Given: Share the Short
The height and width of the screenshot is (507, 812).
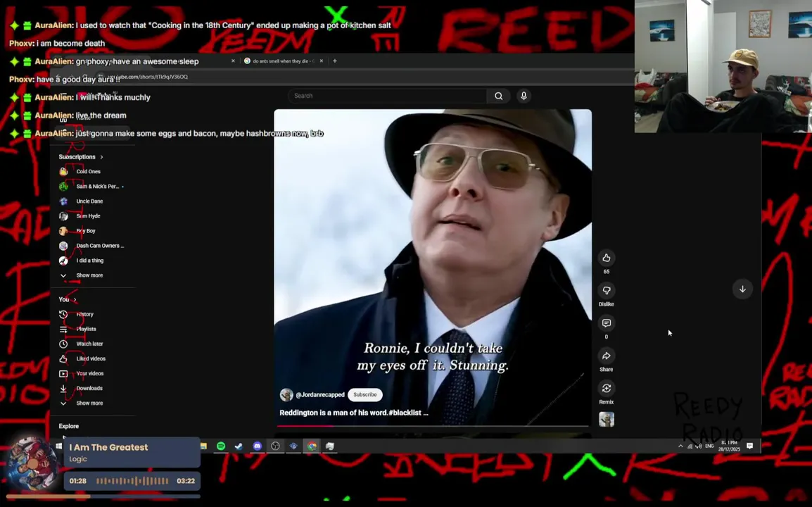Looking at the screenshot, I should [607, 356].
